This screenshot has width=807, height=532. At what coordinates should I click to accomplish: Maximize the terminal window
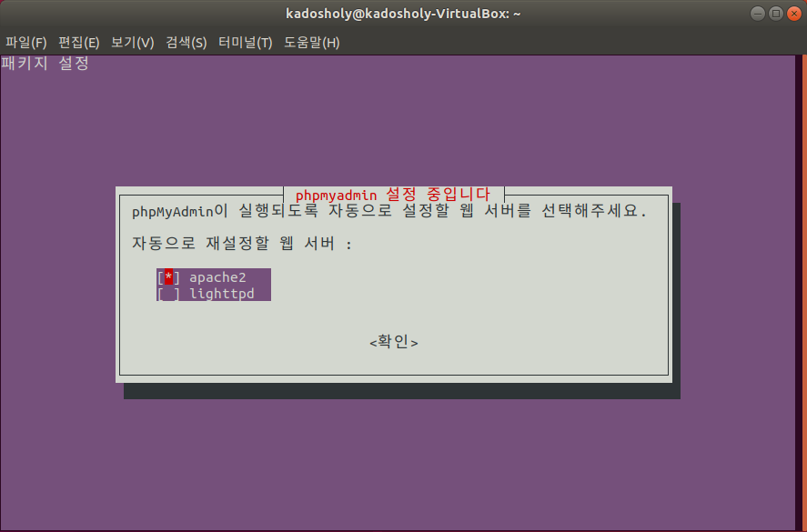click(x=775, y=14)
